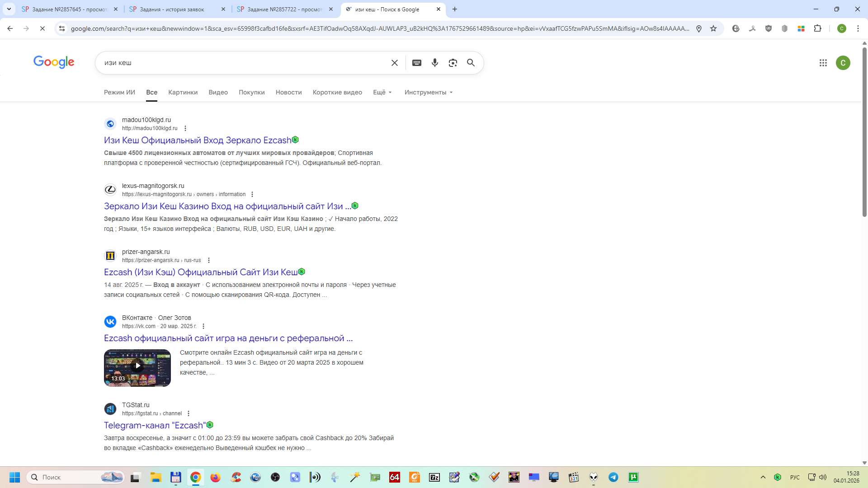Open the Google apps grid icon

(823, 63)
